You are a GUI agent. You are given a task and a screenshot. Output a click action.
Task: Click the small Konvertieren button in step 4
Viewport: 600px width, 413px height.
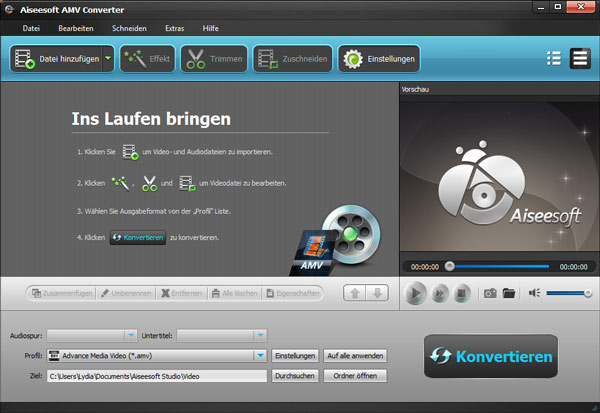coord(138,237)
